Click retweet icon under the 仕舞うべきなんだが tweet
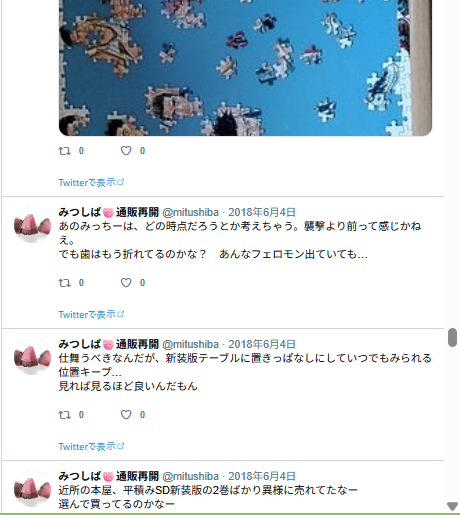This screenshot has height=515, width=460. coord(65,415)
